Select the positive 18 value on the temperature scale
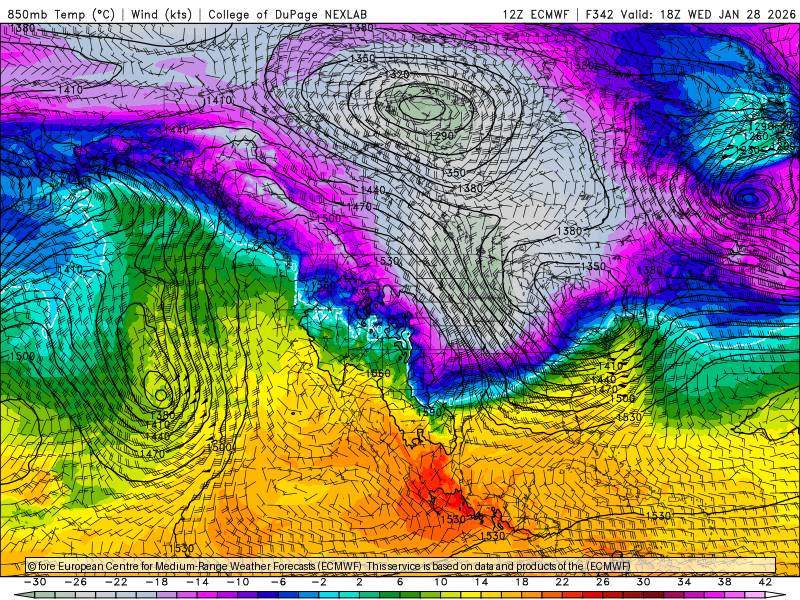Image resolution: width=800 pixels, height=600 pixels. pyautogui.click(x=522, y=582)
